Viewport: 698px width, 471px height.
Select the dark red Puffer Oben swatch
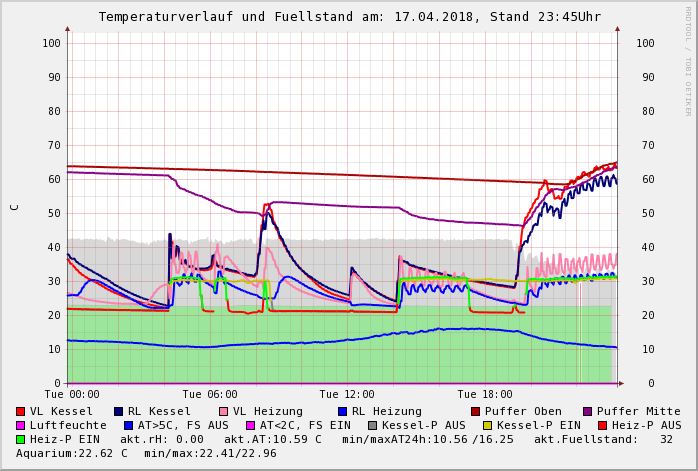476,411
